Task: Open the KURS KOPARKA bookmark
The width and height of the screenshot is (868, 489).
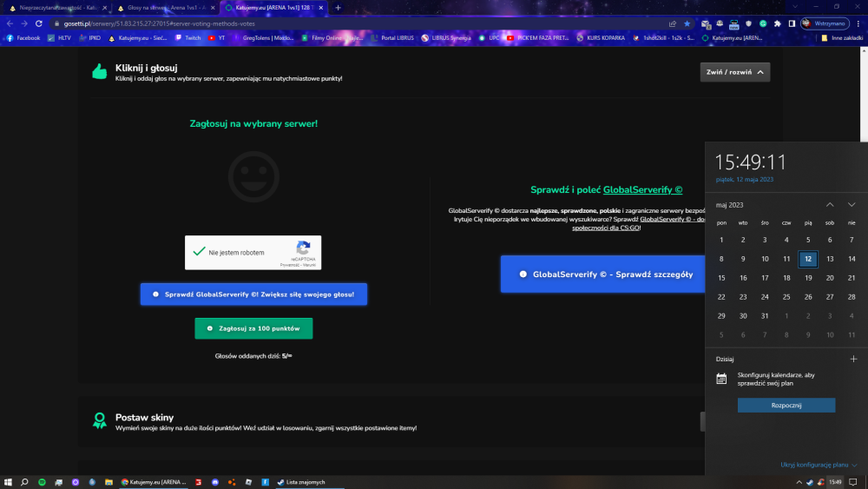Action: click(601, 38)
